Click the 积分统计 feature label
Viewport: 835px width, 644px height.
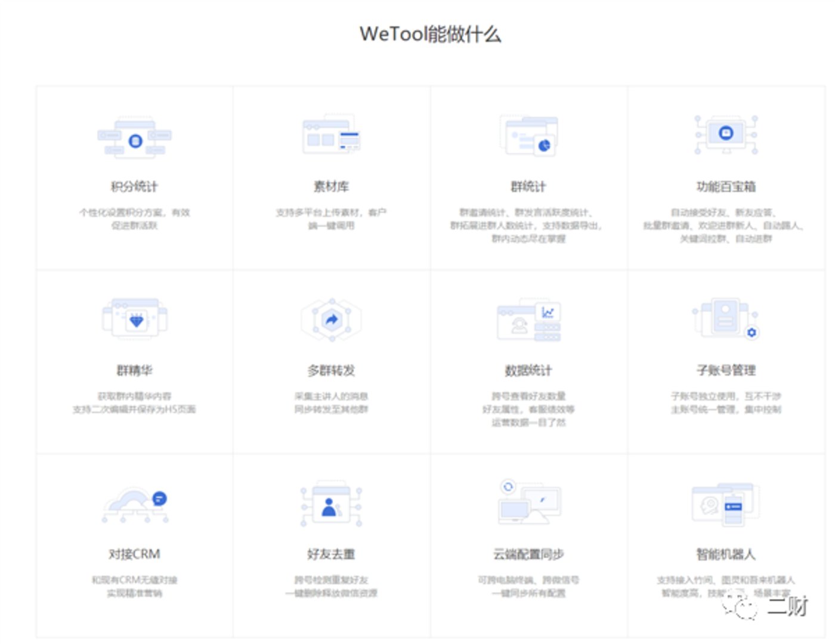[135, 186]
